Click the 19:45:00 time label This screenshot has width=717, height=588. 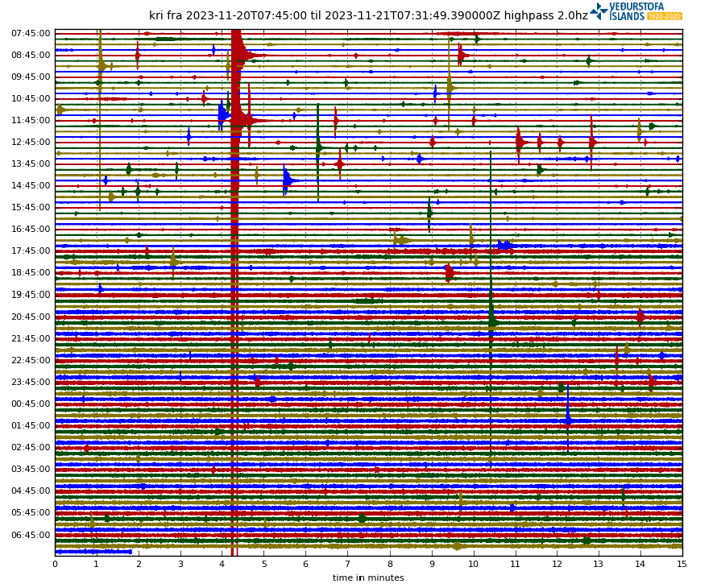(x=31, y=295)
